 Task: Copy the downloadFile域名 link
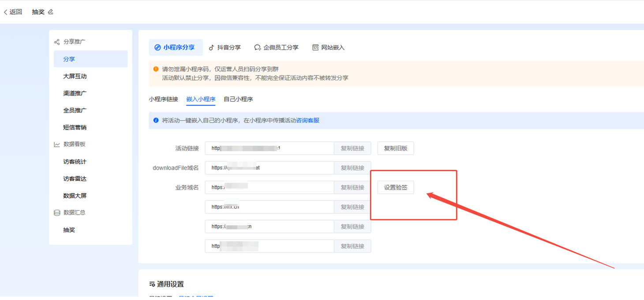pyautogui.click(x=352, y=168)
